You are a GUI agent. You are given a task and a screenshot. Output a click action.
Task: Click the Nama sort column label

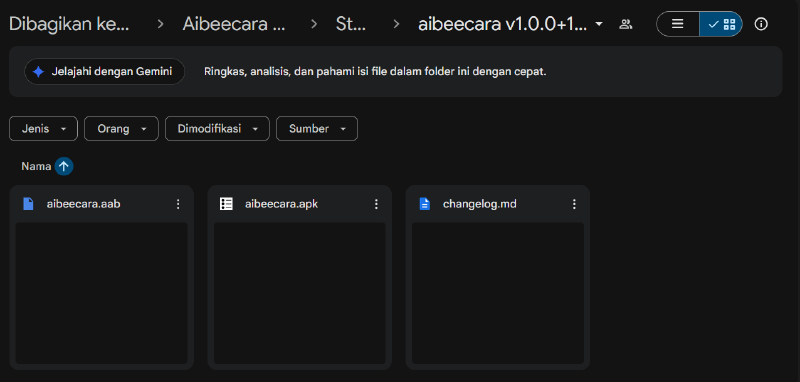pos(36,166)
